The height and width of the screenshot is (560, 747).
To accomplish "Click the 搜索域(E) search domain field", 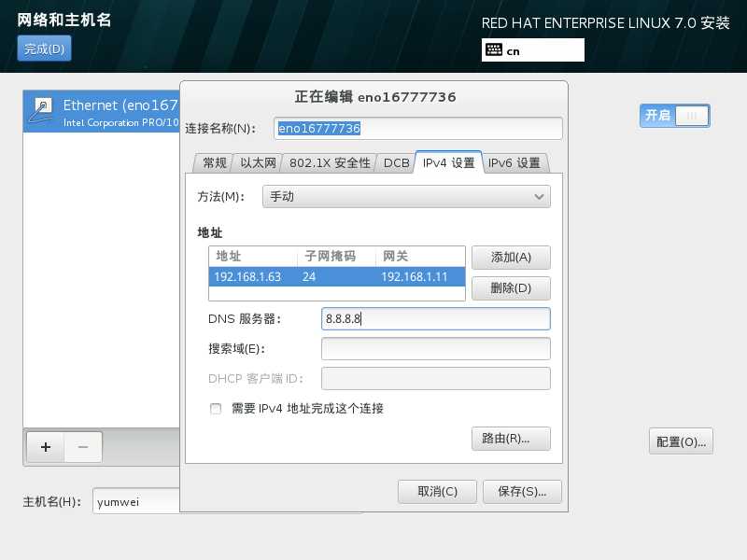I will click(x=436, y=349).
